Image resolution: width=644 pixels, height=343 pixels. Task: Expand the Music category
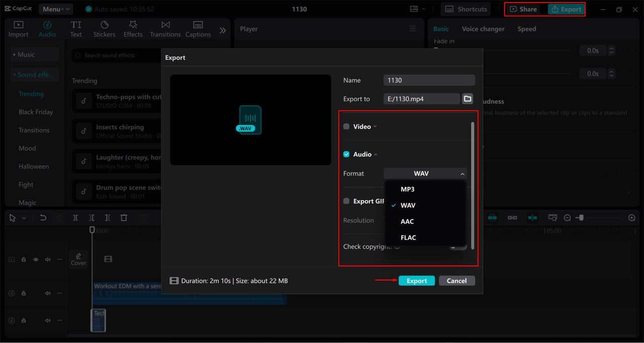coord(34,54)
